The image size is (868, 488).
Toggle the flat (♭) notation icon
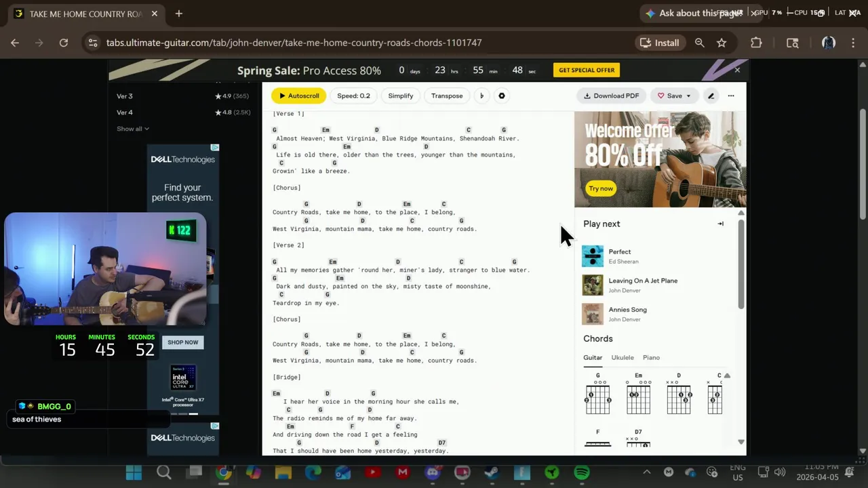pyautogui.click(x=481, y=96)
